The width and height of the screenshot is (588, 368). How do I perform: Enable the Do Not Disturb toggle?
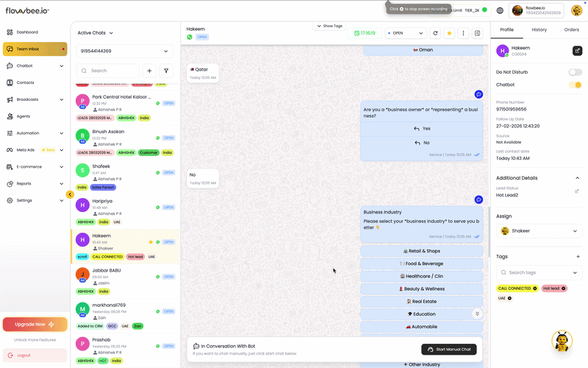point(575,72)
